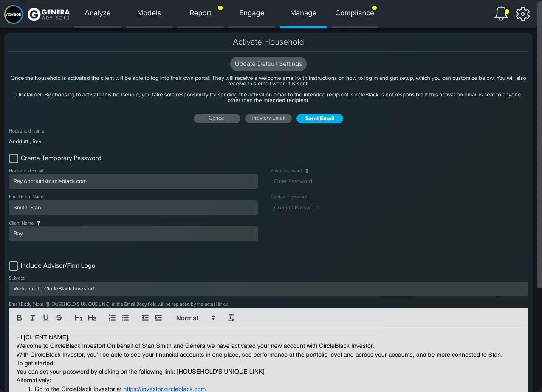
Task: Click the ADVISOR circular badge icon
Action: 13,14
